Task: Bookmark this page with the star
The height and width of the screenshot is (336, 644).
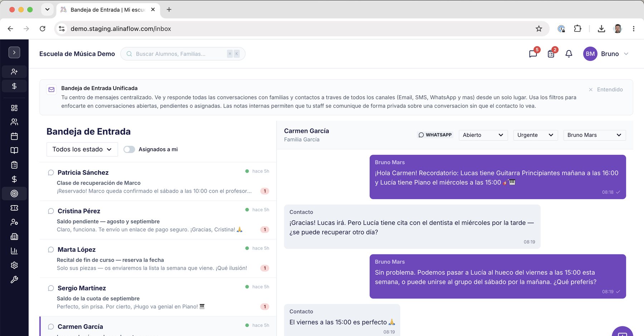Action: click(x=539, y=29)
